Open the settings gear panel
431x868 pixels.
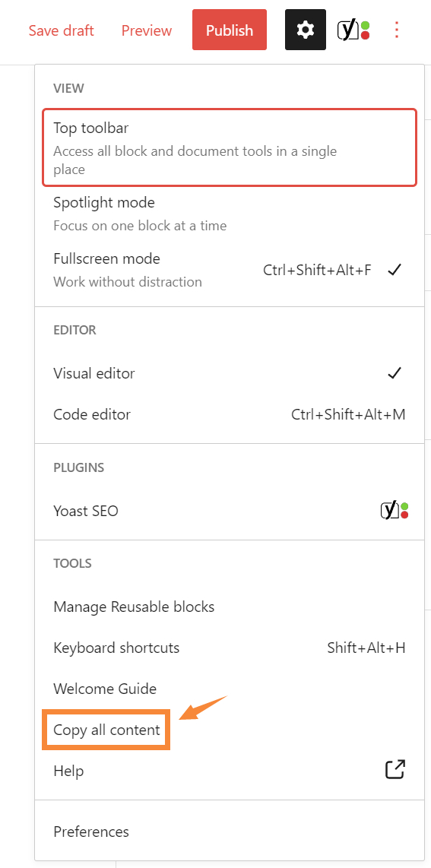coord(306,30)
